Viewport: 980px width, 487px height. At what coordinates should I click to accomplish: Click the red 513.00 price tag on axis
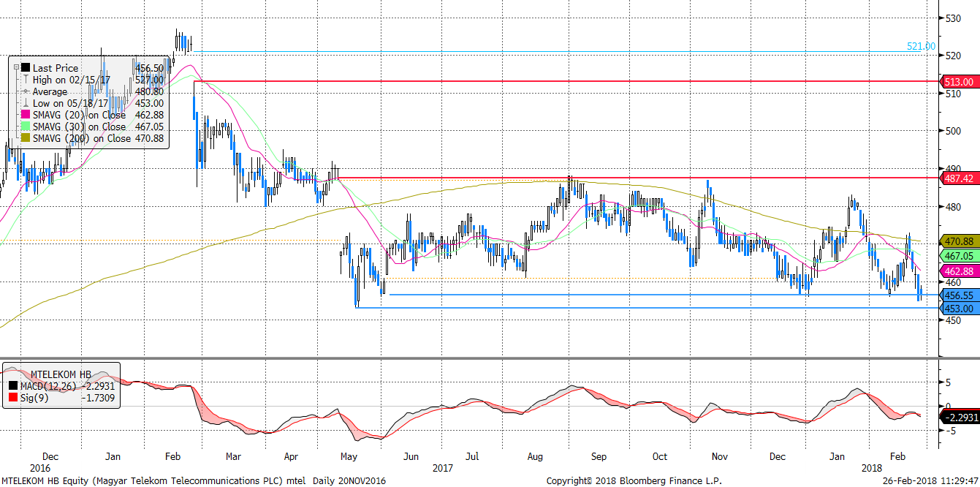point(959,82)
